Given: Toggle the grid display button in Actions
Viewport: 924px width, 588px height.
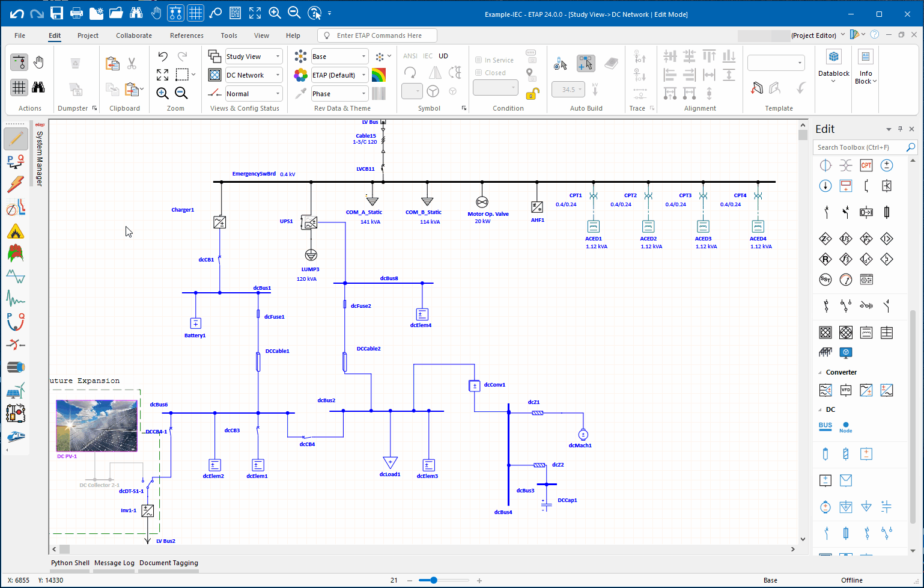Looking at the screenshot, I should [19, 88].
